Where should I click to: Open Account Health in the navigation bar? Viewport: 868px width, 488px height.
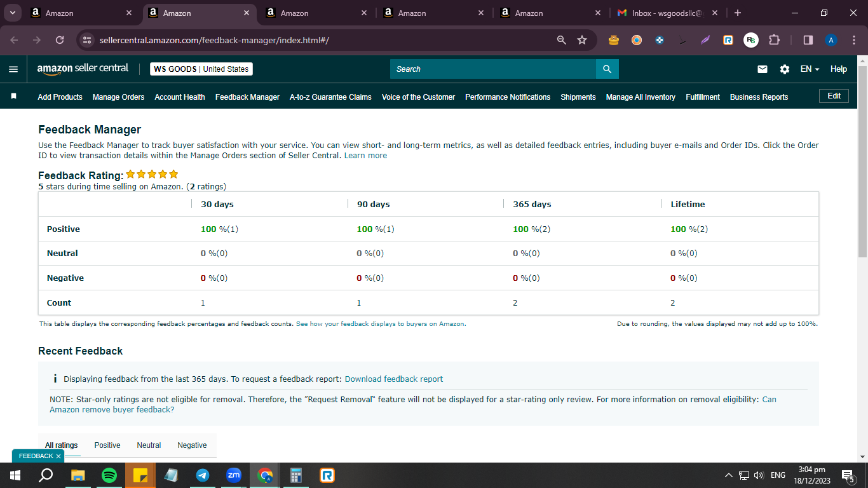180,97
